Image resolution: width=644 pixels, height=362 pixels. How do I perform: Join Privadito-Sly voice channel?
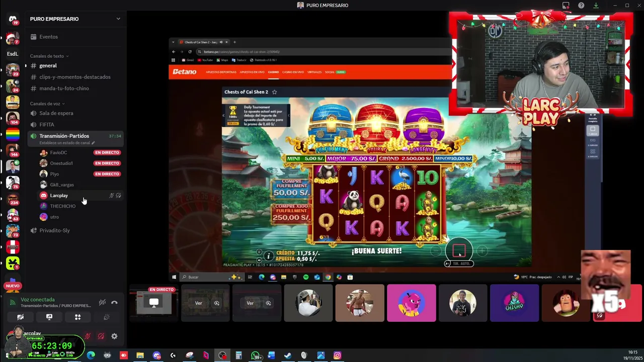pyautogui.click(x=55, y=230)
